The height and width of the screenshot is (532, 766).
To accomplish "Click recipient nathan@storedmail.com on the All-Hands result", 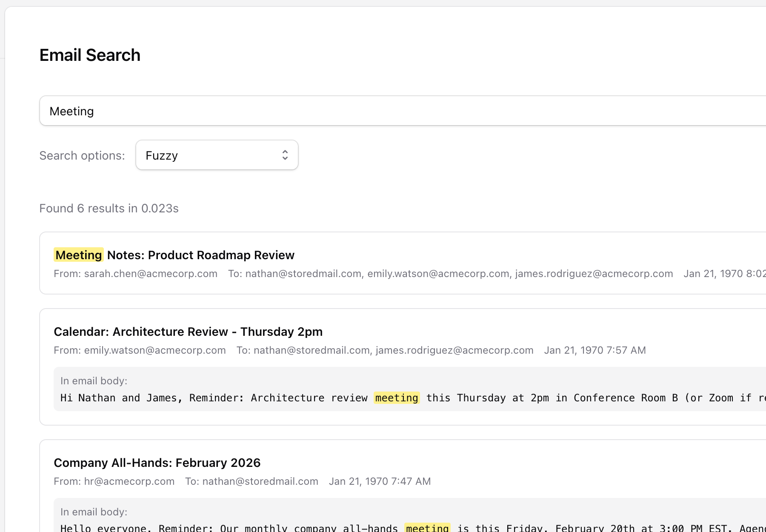I will (x=260, y=481).
